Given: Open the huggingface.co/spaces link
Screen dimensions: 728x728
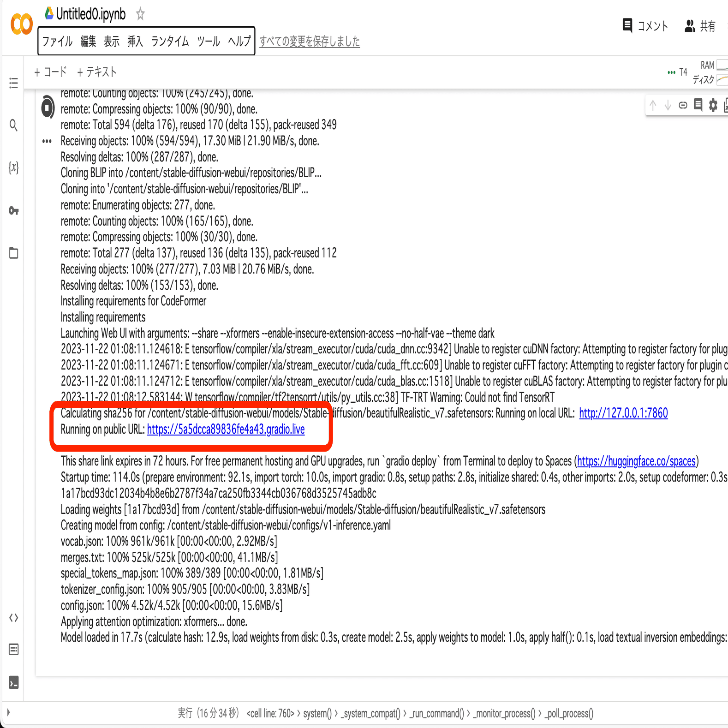Looking at the screenshot, I should pos(636,461).
